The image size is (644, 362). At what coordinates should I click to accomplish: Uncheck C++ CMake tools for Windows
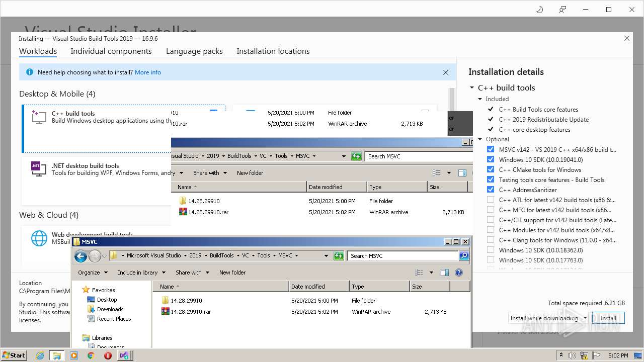[x=491, y=169]
